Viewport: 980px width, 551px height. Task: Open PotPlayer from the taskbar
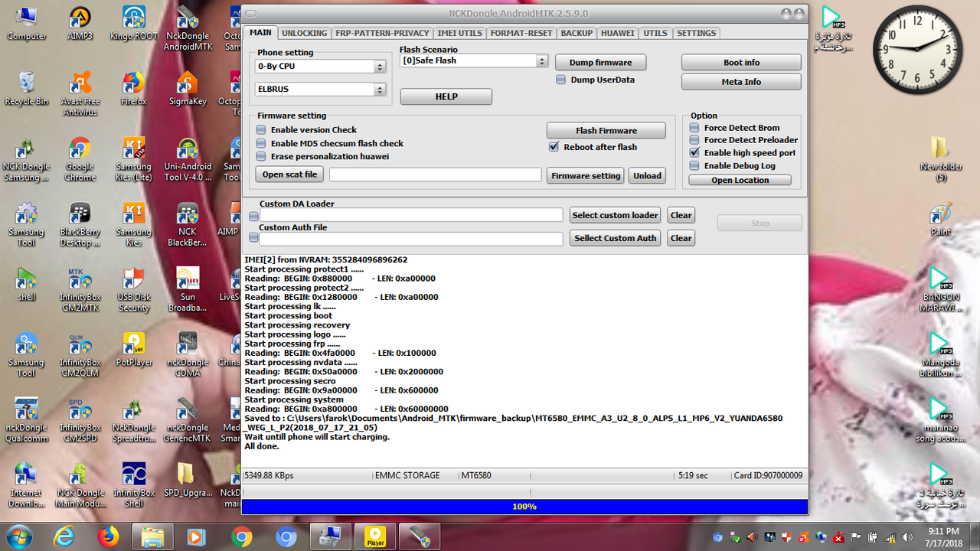[375, 537]
